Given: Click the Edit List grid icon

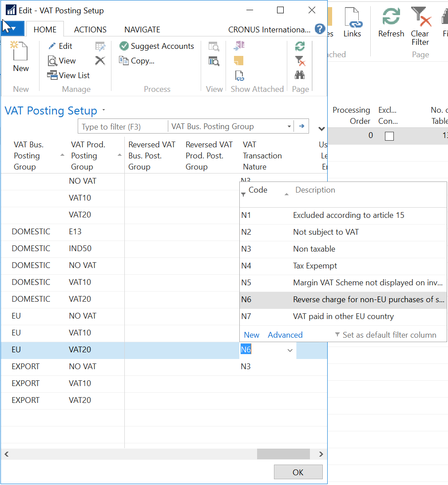Looking at the screenshot, I should click(100, 46).
